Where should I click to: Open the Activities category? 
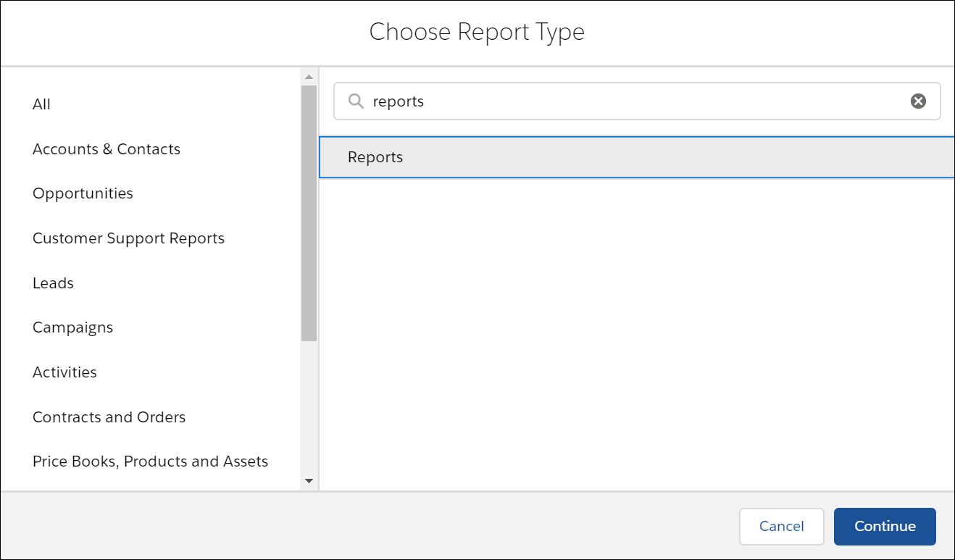pyautogui.click(x=64, y=372)
